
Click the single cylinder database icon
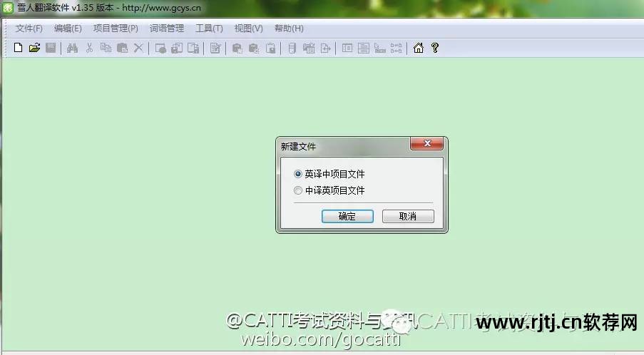pyautogui.click(x=292, y=48)
